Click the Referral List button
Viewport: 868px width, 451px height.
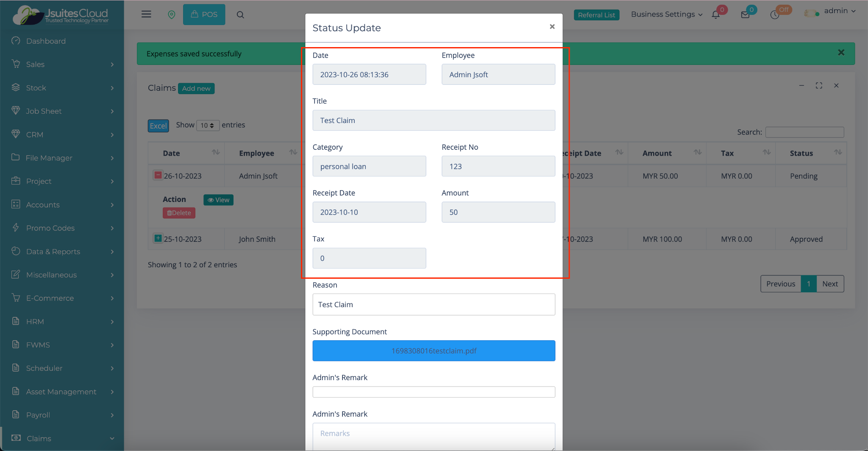[x=596, y=15]
